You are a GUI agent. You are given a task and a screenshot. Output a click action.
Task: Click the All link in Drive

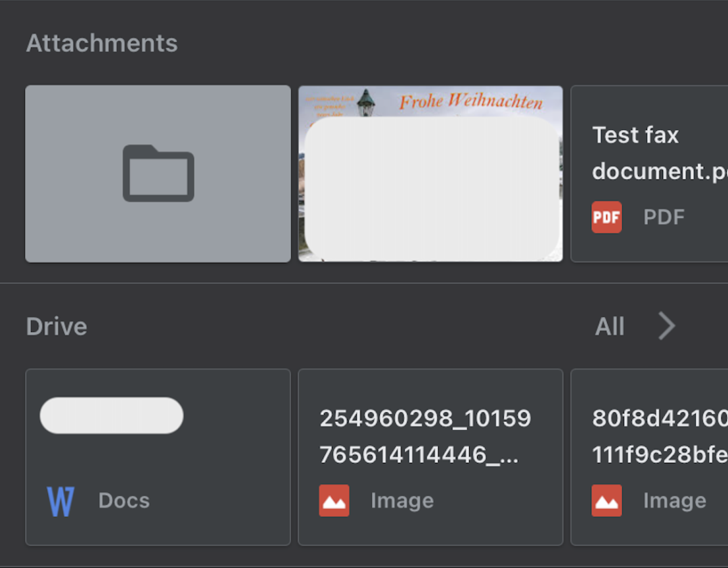coord(610,327)
